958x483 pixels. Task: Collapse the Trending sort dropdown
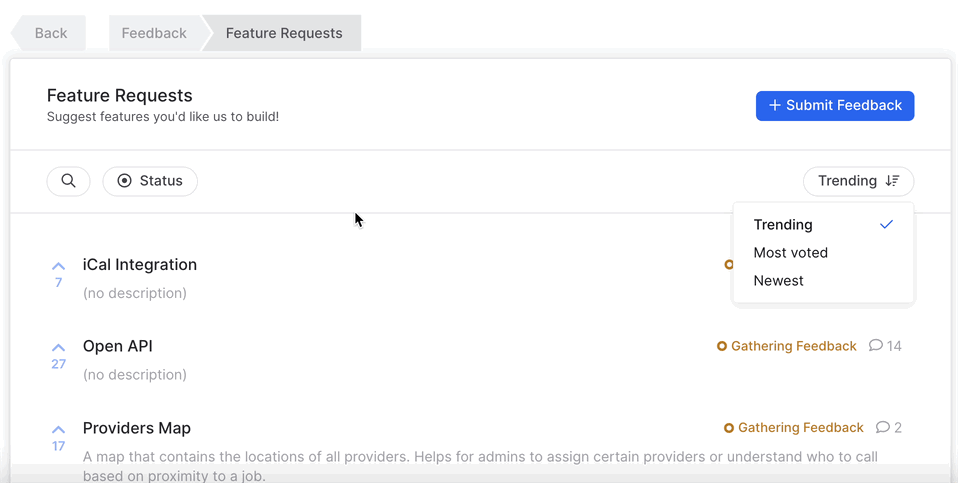(x=858, y=181)
